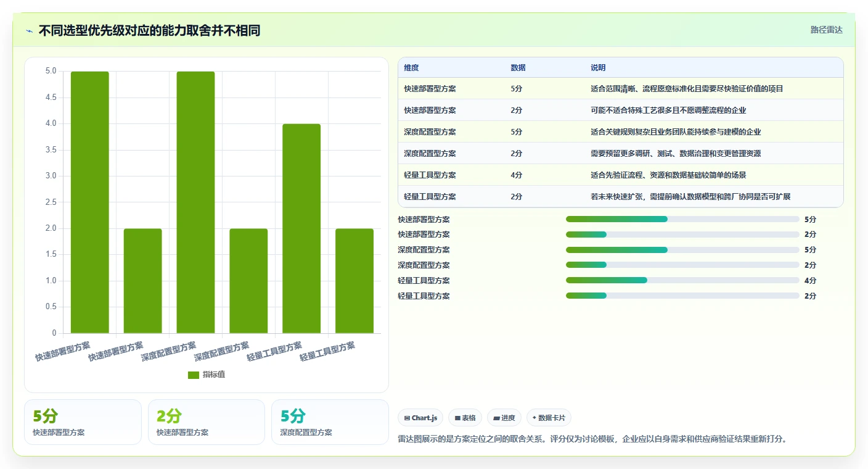Viewport: 868px width, 469px height.
Task: Click the 轻量工具型方案 chart bar reaching 2.0
Action: click(354, 281)
